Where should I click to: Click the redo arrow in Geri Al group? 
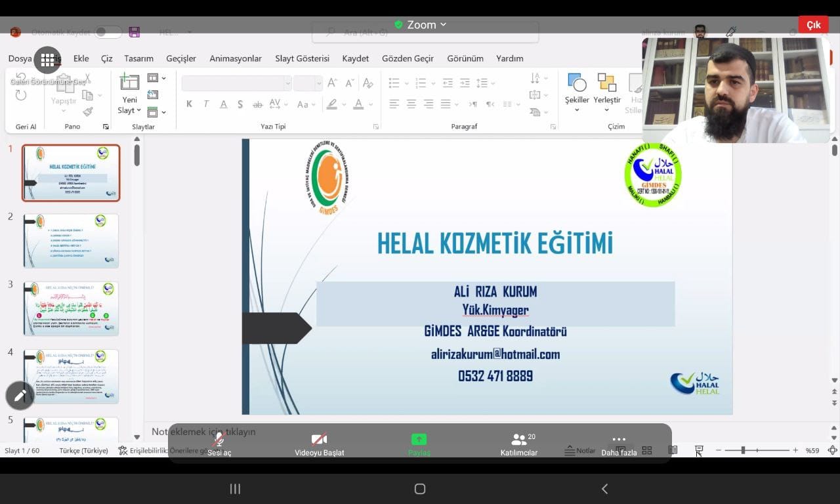21,95
